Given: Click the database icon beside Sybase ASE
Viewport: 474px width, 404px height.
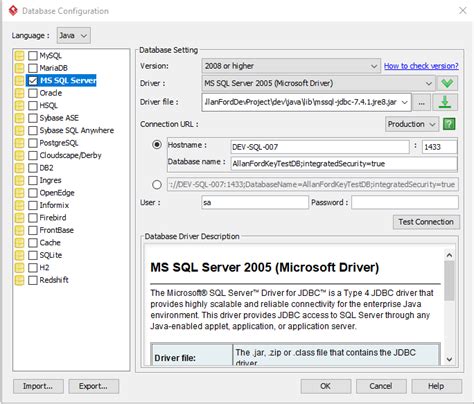Looking at the screenshot, I should [19, 118].
